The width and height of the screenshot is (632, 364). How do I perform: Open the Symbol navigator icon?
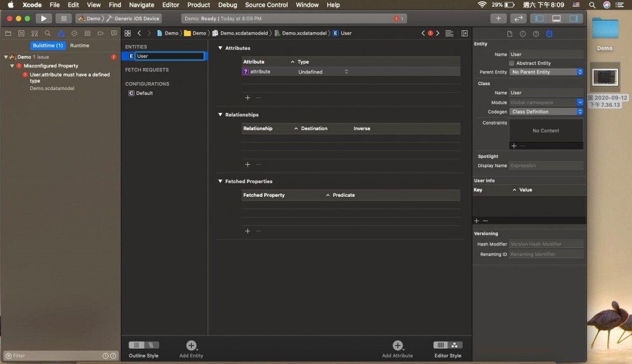pos(35,33)
